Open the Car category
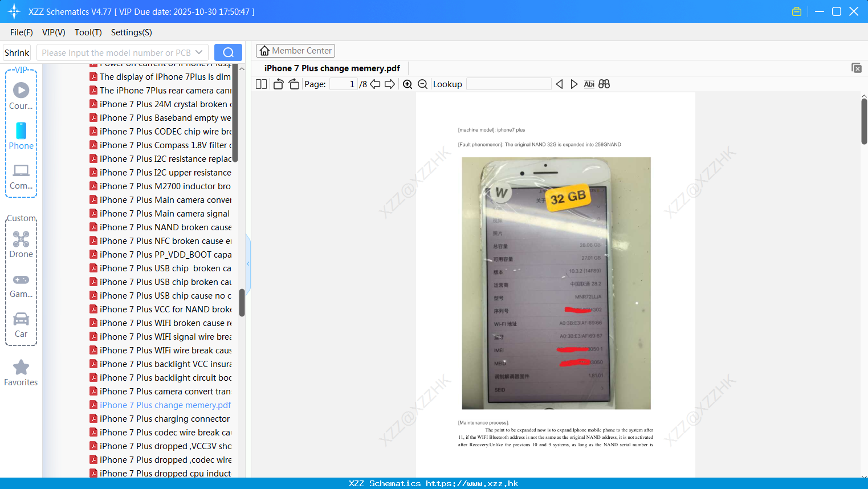The width and height of the screenshot is (868, 489). (21, 325)
